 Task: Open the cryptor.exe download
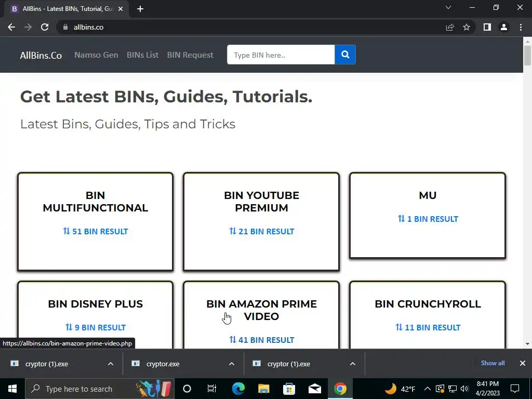click(163, 364)
